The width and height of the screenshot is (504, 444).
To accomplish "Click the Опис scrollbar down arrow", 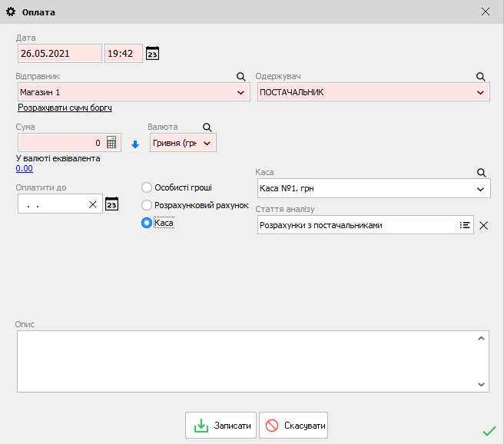I will point(481,384).
